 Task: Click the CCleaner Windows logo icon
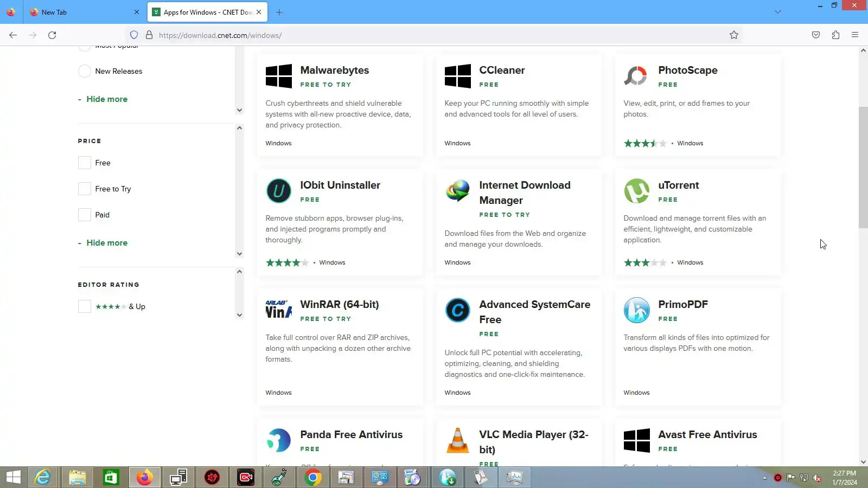pyautogui.click(x=458, y=76)
